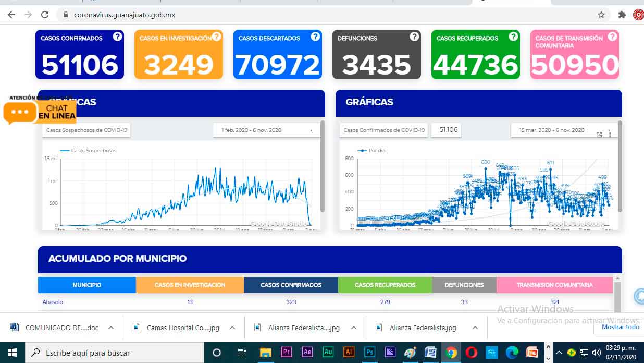Open three-dot options on confirmed cases chart
Viewport: 644px width, 363px height.
610,134
